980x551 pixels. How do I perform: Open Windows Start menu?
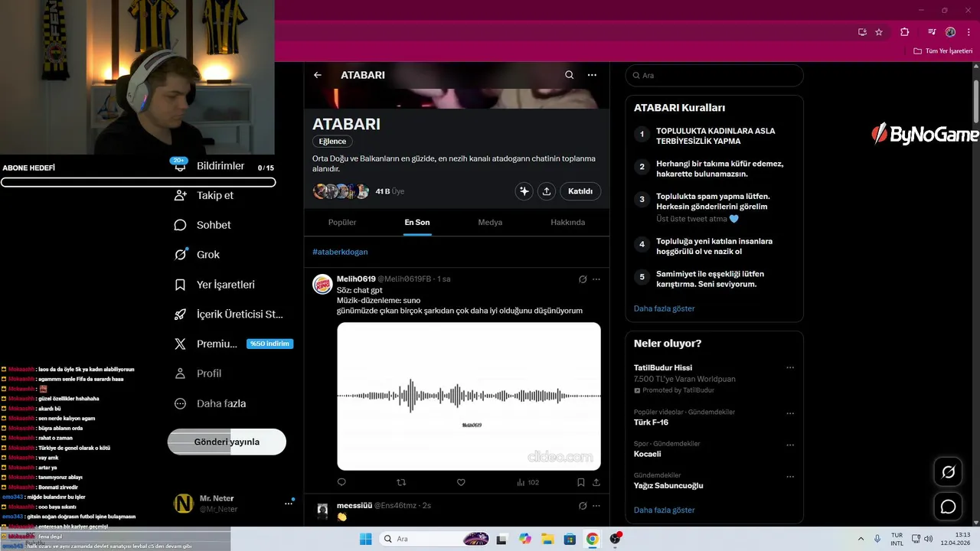(x=366, y=539)
